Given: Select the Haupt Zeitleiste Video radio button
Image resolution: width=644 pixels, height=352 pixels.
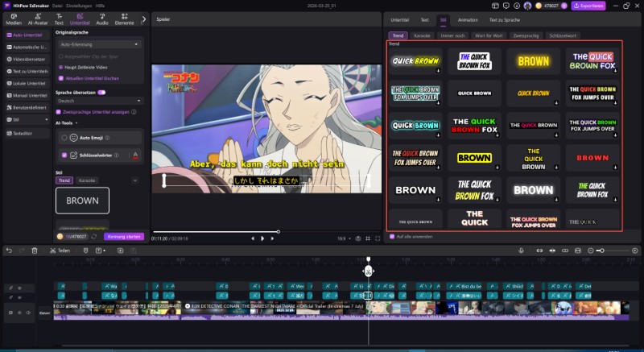Looking at the screenshot, I should [x=61, y=67].
